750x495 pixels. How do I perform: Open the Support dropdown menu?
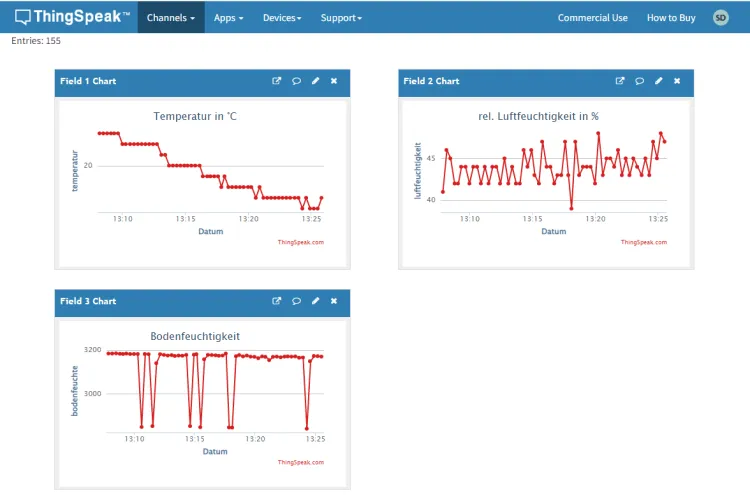point(341,18)
